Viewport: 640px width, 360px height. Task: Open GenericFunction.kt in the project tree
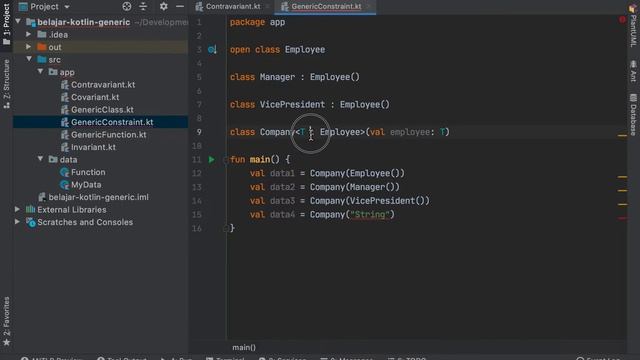pos(109,135)
